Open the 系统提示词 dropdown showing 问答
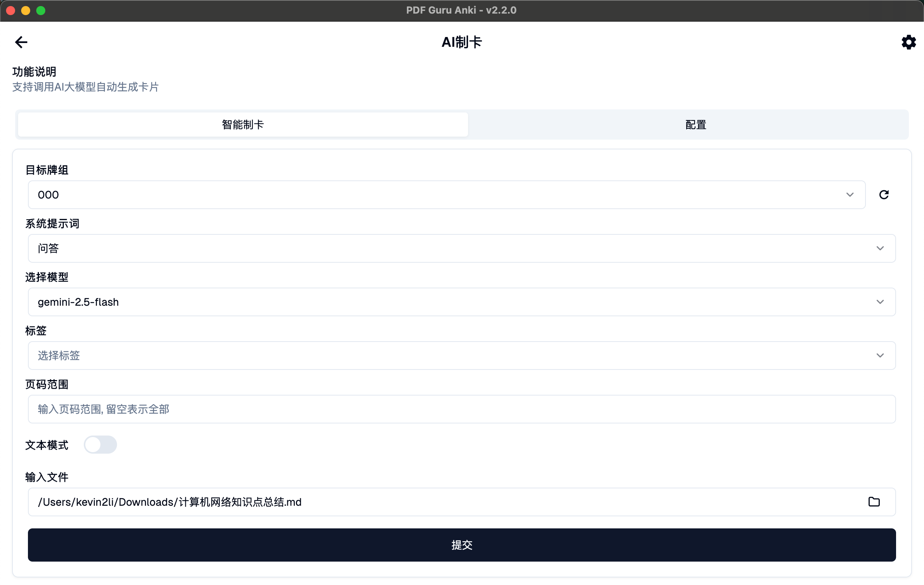 [x=462, y=248]
